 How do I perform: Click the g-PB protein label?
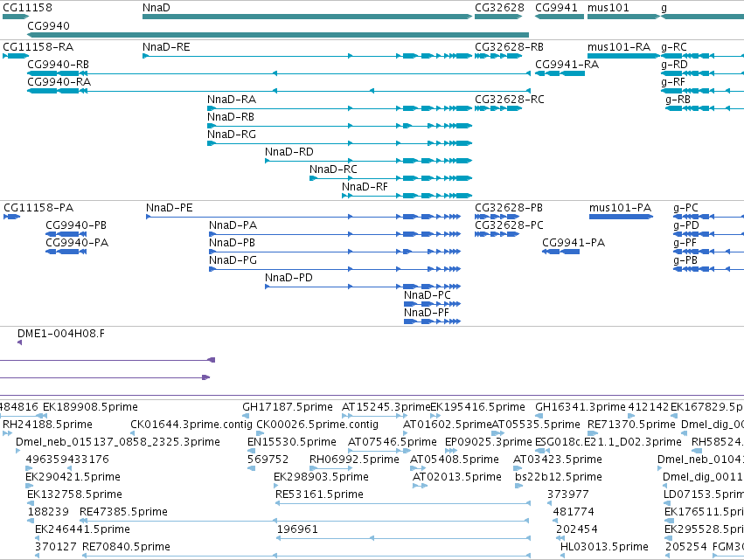pyautogui.click(x=685, y=260)
